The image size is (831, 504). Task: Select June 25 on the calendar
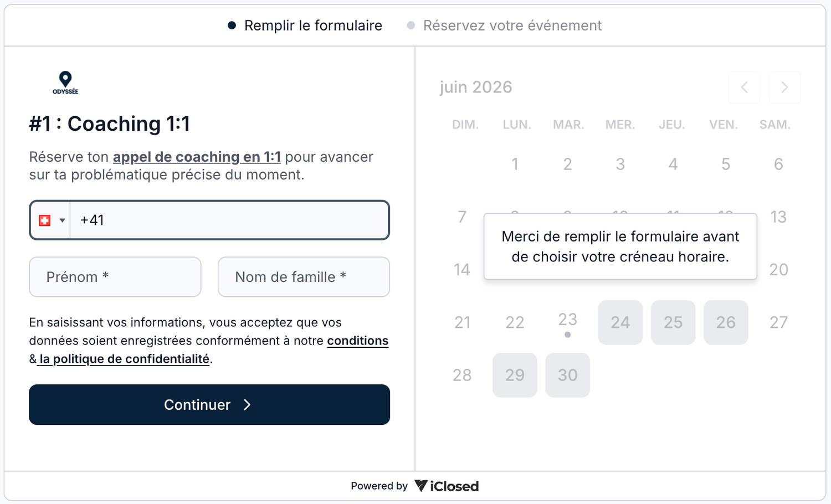673,322
